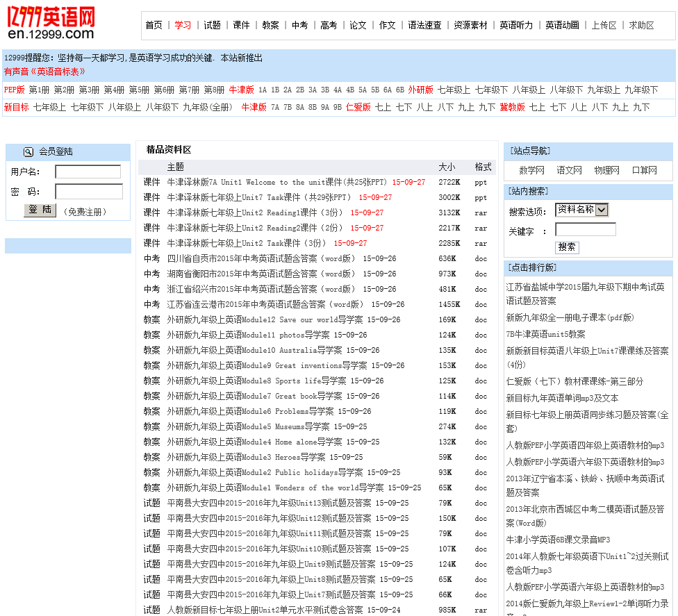The width and height of the screenshot is (678, 616).
Task: Click the magnifier icon beside 会员登陆
Action: tap(28, 151)
